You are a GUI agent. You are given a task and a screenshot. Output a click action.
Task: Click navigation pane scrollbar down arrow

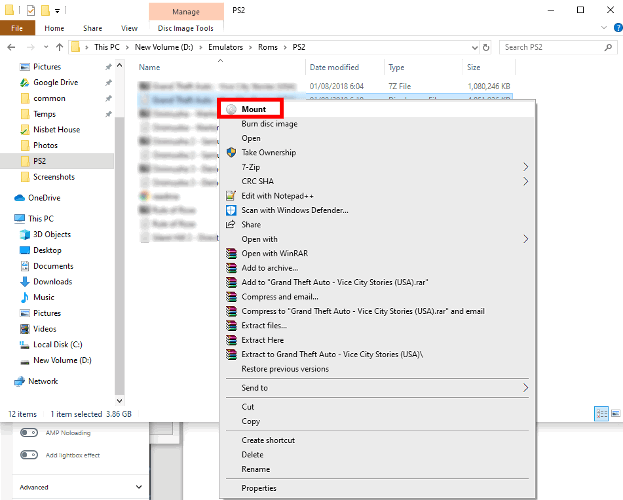point(120,401)
